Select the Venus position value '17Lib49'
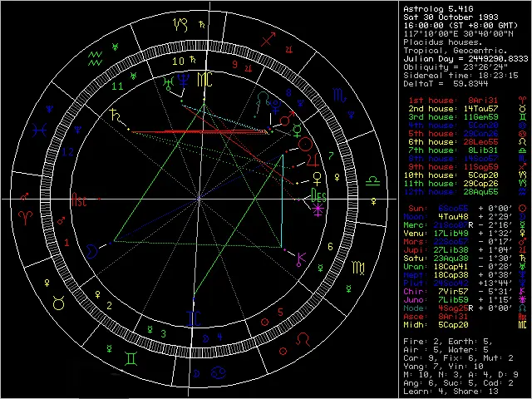The image size is (532, 399). [x=451, y=234]
